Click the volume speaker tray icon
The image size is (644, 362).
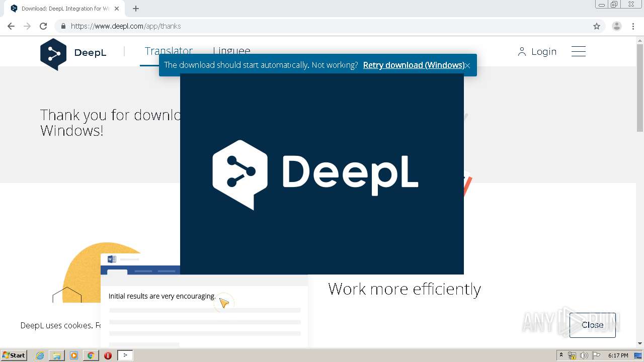[x=584, y=355]
